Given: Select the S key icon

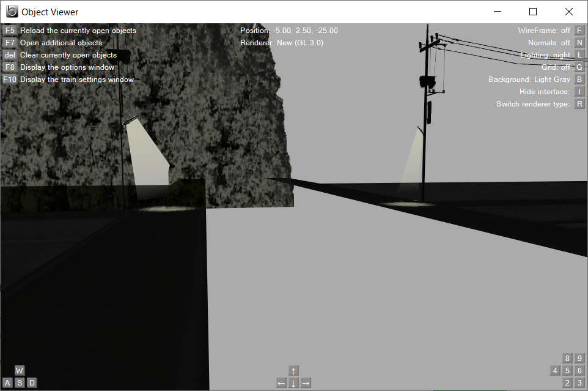Looking at the screenshot, I should pyautogui.click(x=19, y=382).
